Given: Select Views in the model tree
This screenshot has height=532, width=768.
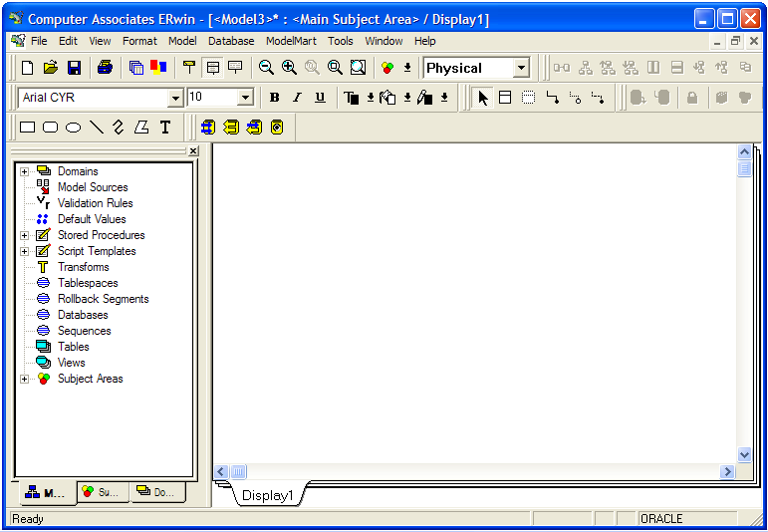Looking at the screenshot, I should coord(72,363).
